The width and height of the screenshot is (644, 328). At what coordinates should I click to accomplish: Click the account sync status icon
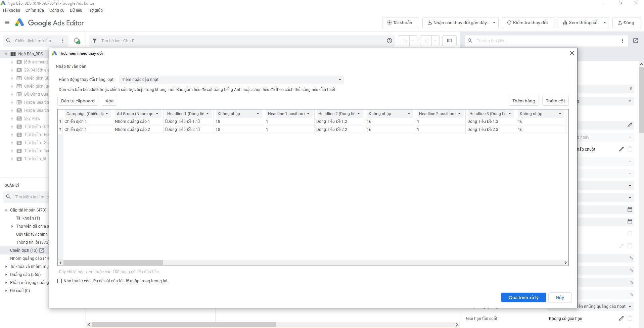pos(77,41)
